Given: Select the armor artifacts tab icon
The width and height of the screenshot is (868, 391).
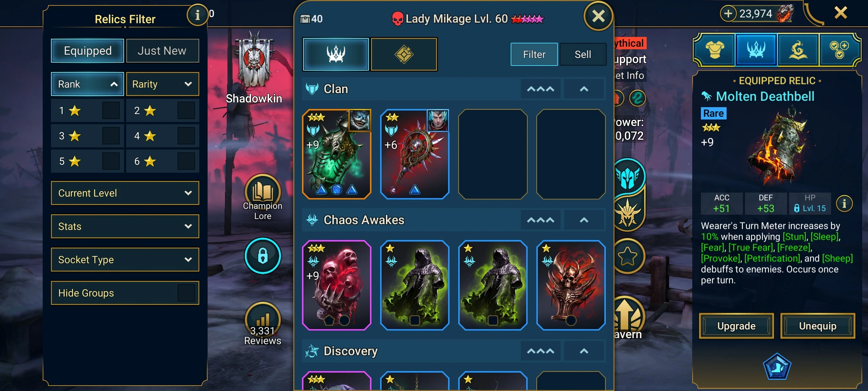Looking at the screenshot, I should click(x=715, y=50).
